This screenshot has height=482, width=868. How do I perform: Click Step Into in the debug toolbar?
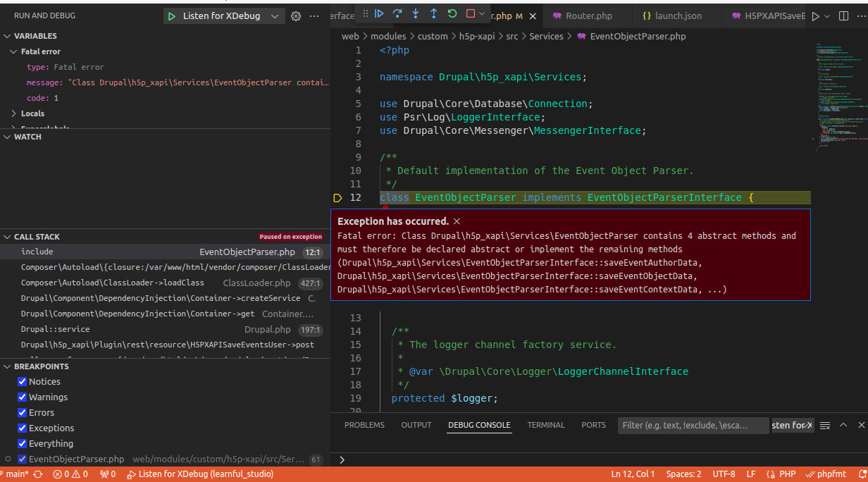point(416,13)
